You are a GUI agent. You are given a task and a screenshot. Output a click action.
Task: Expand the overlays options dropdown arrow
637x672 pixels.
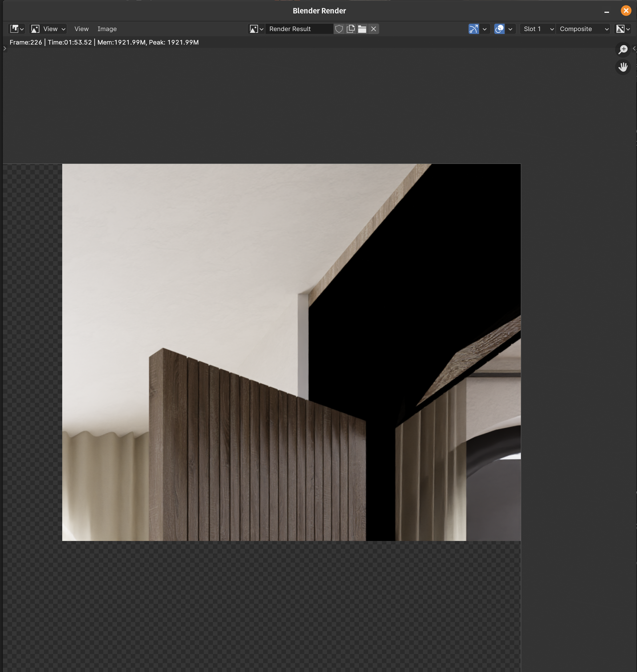click(510, 29)
